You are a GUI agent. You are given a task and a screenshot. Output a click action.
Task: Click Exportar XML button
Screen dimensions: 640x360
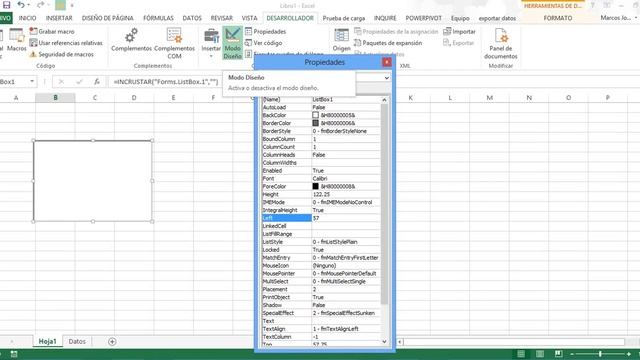pos(459,43)
